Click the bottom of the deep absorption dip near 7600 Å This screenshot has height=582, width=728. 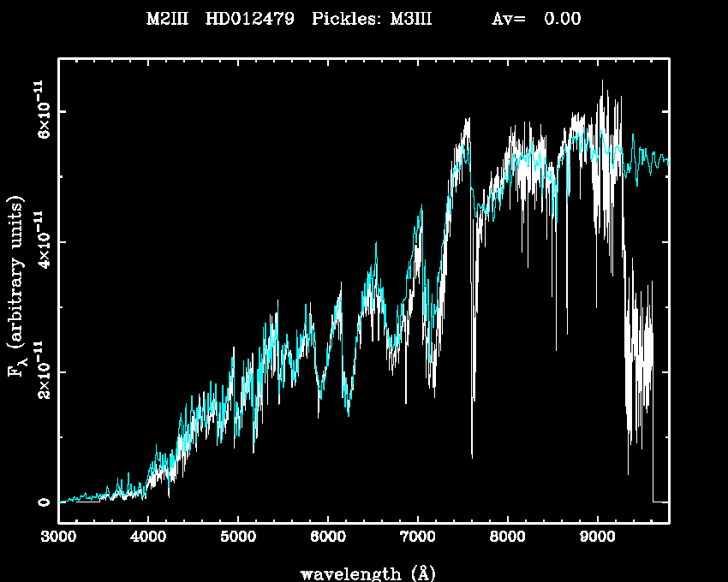click(x=472, y=455)
